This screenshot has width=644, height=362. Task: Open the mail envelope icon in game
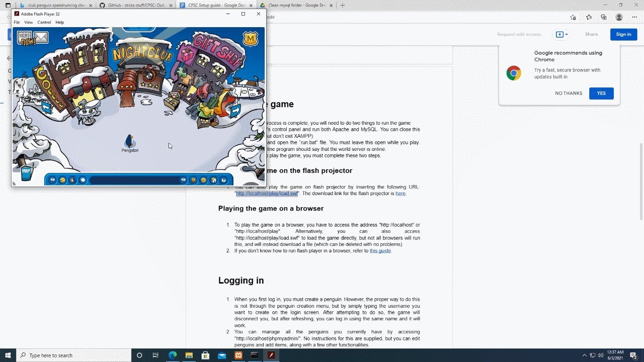pyautogui.click(x=41, y=37)
